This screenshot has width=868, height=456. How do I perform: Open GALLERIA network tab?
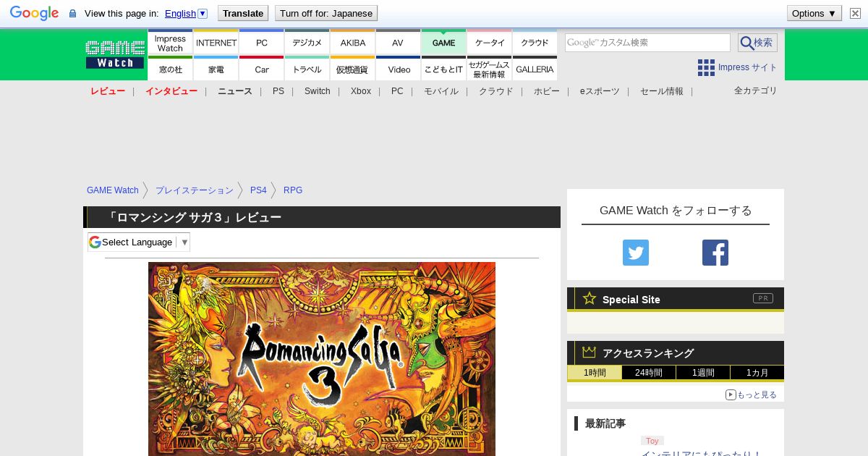pos(535,69)
